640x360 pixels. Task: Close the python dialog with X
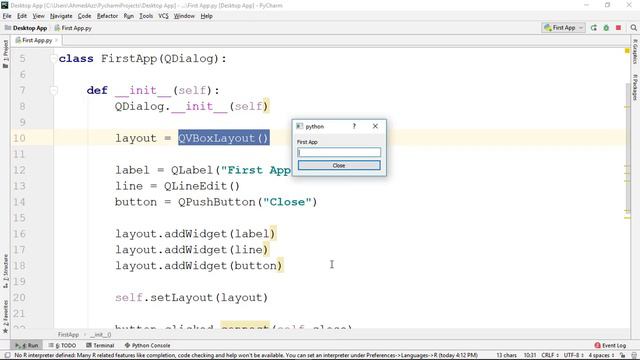point(375,126)
